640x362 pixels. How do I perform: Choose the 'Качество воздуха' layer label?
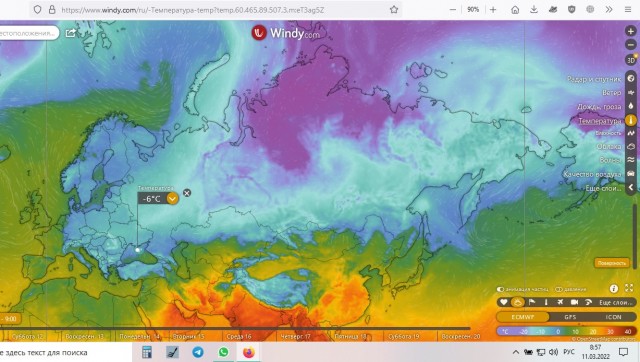coord(592,174)
